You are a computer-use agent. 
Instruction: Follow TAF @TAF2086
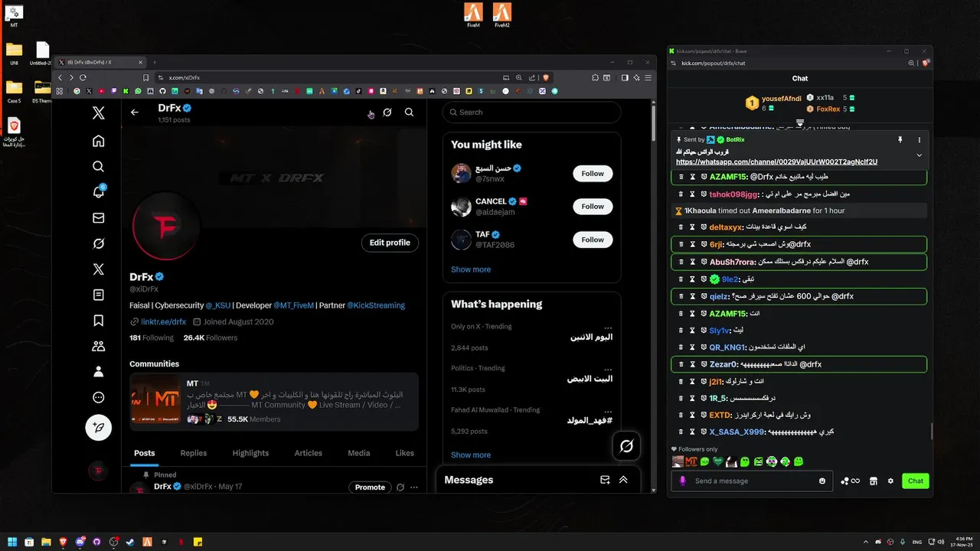(593, 240)
